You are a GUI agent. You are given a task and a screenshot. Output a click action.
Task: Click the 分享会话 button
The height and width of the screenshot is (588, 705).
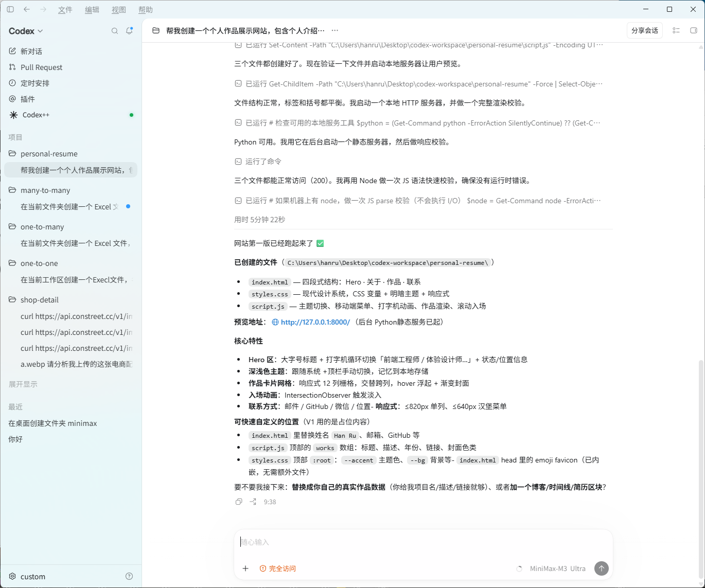645,30
